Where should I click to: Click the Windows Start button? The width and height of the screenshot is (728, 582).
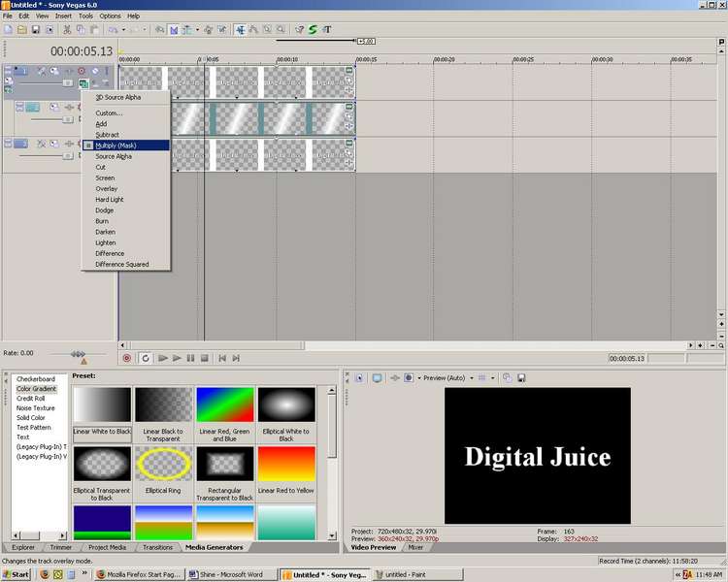(17, 574)
